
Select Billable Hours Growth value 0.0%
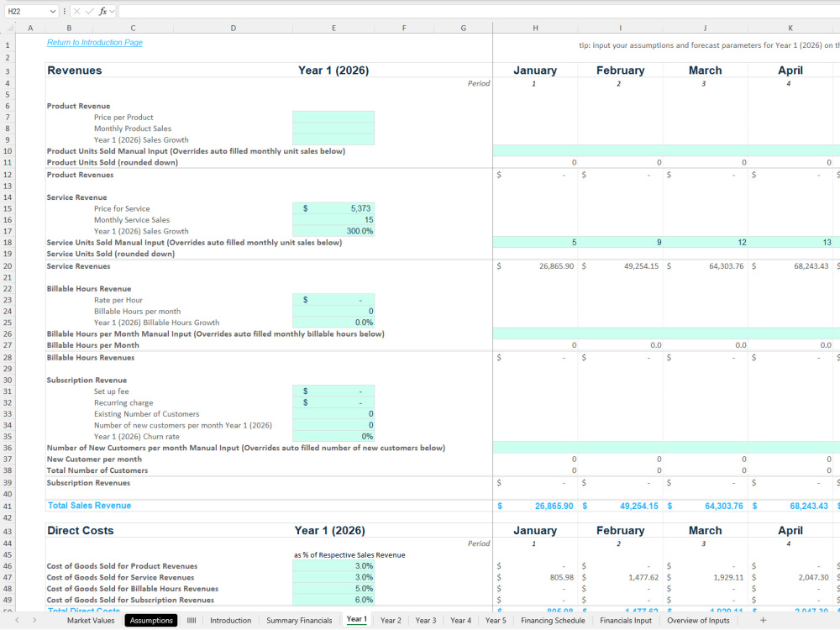point(333,323)
